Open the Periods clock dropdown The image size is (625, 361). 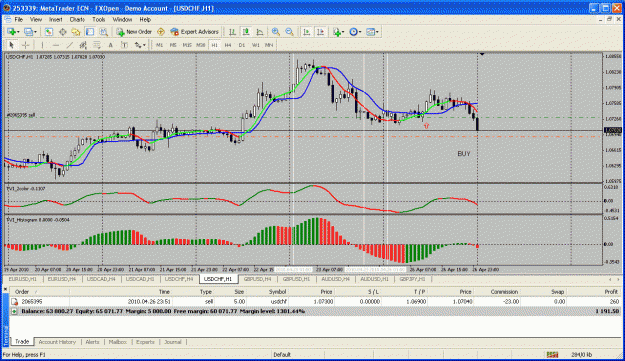tap(355, 31)
